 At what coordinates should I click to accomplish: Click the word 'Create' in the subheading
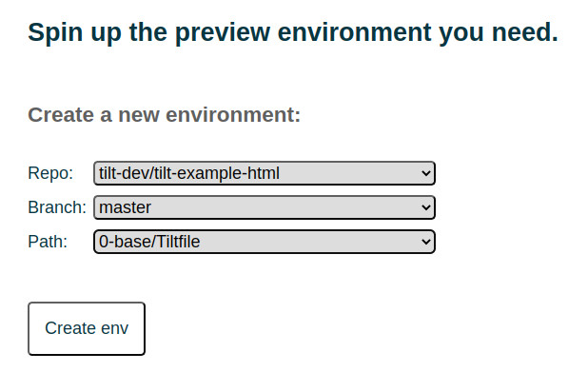(x=61, y=115)
